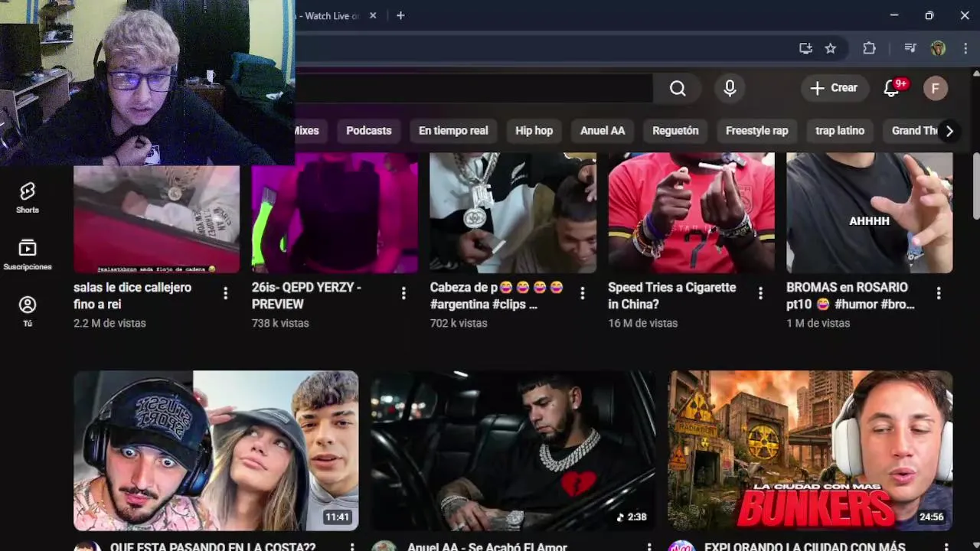The width and height of the screenshot is (980, 551).
Task: Open options for Speed Tries a Cigarette short
Action: point(760,293)
